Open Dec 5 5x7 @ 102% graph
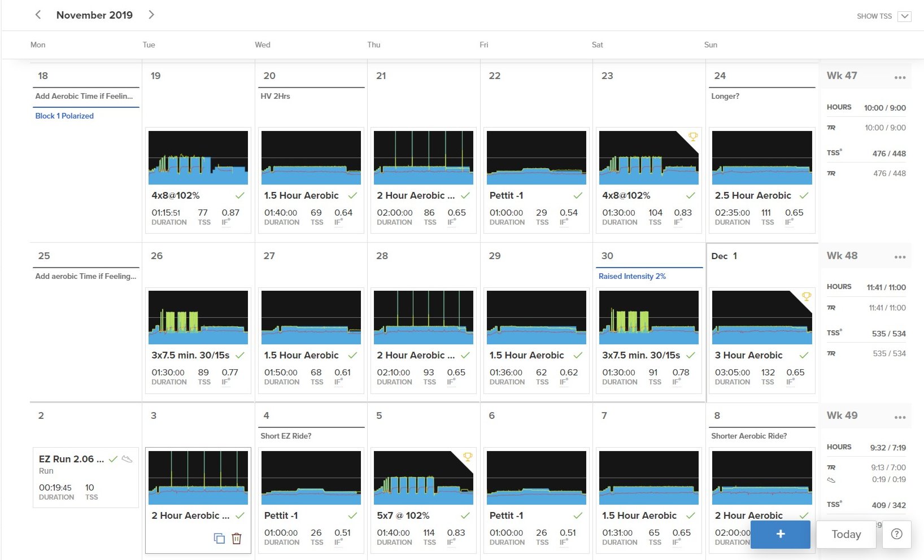 (424, 478)
